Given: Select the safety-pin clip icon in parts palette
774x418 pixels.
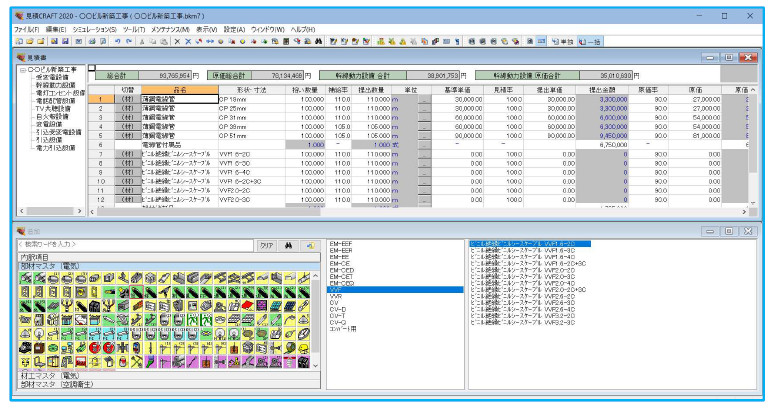Looking at the screenshot, I should (304, 306).
